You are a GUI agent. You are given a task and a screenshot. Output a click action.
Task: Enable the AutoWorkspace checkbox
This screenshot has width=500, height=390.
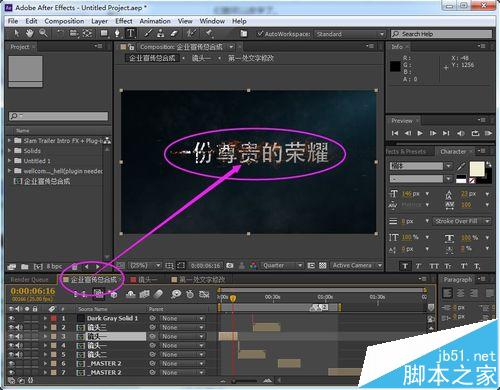point(260,34)
